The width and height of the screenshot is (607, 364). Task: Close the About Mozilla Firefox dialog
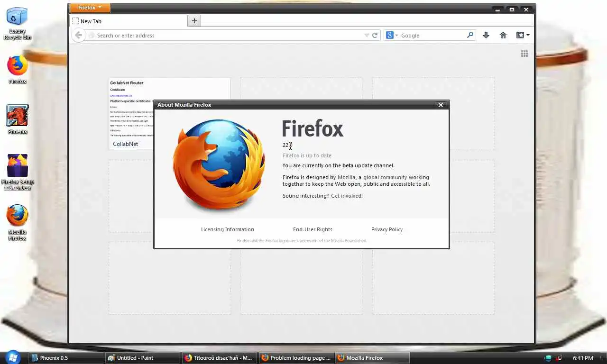[x=441, y=105]
